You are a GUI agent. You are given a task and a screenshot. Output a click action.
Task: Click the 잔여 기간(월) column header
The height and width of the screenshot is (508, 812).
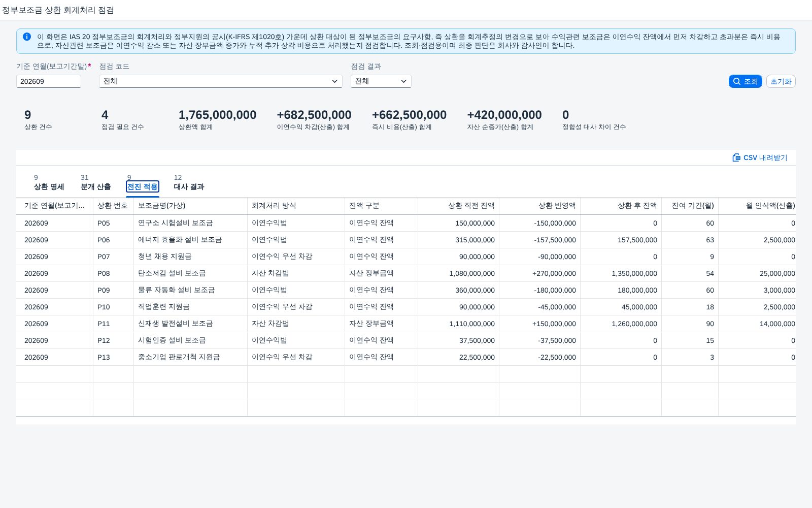point(690,206)
